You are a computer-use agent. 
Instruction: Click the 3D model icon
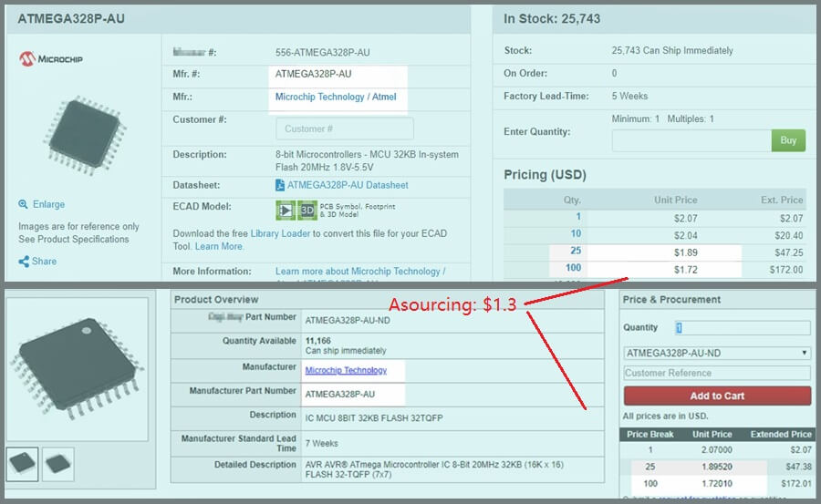(307, 211)
